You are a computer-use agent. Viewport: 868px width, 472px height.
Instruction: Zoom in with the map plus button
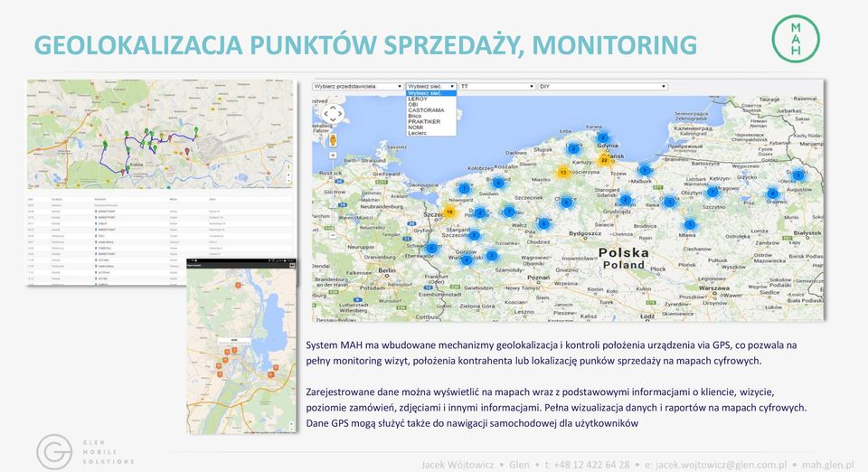pos(334,156)
